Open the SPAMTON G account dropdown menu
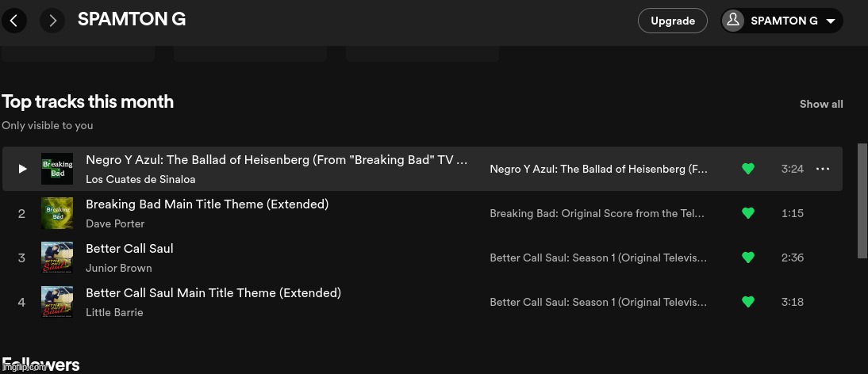868x374 pixels. click(x=830, y=21)
